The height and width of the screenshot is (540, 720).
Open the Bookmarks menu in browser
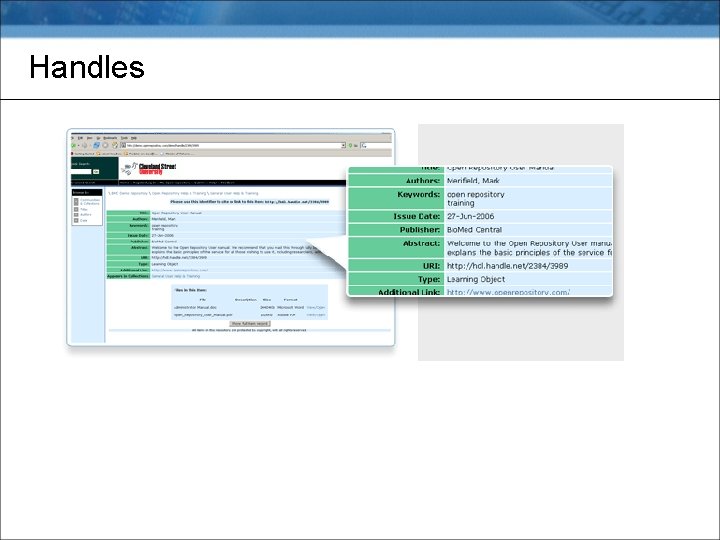110,138
